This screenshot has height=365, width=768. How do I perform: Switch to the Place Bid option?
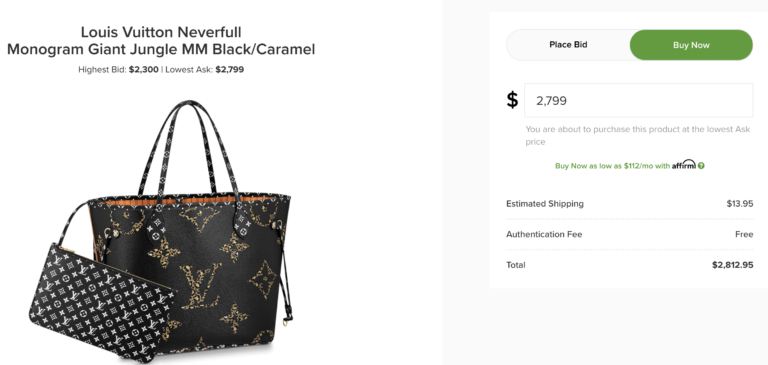click(x=568, y=45)
